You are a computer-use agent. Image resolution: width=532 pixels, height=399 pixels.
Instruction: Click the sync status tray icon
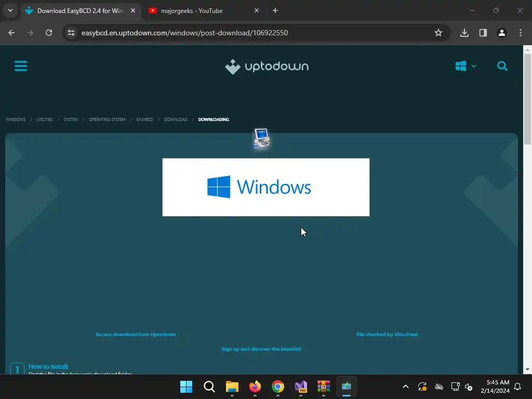[422, 387]
